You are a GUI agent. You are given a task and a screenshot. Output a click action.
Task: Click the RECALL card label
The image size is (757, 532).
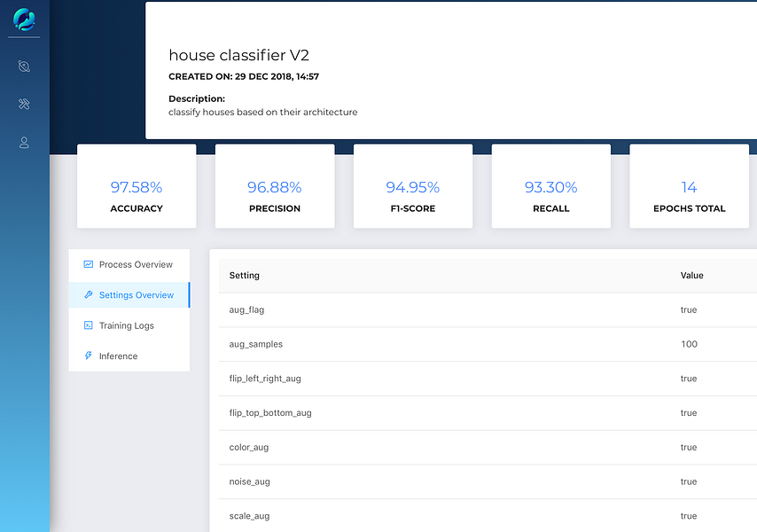551,208
